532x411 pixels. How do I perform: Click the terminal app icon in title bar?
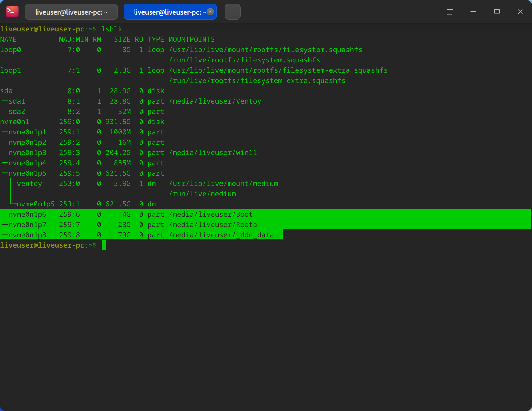(x=12, y=12)
